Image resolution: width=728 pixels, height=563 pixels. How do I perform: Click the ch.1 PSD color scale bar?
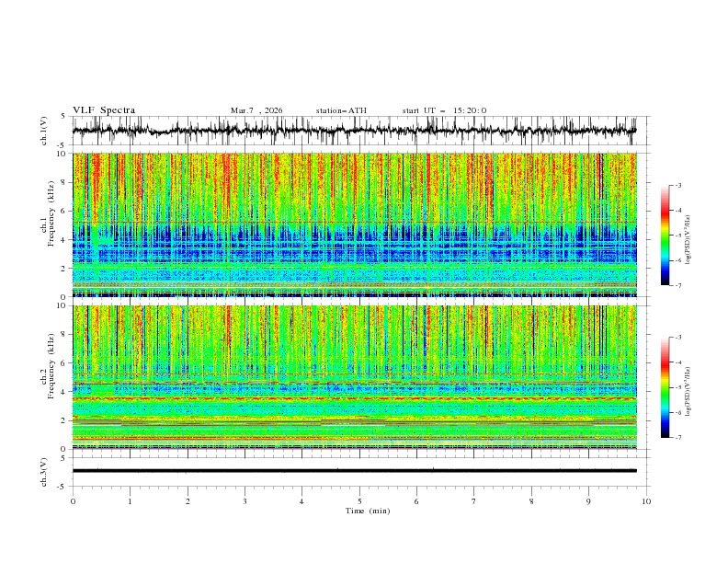(665, 236)
